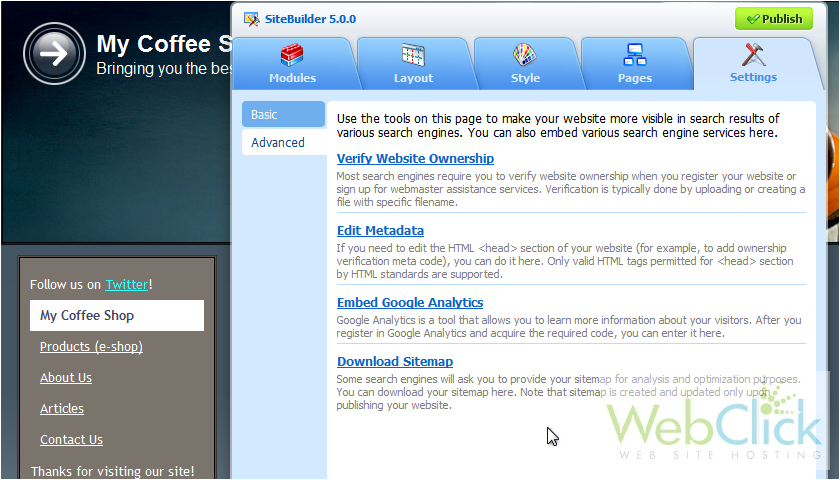The height and width of the screenshot is (480, 840).
Task: Select the Settings tab
Action: tap(753, 64)
